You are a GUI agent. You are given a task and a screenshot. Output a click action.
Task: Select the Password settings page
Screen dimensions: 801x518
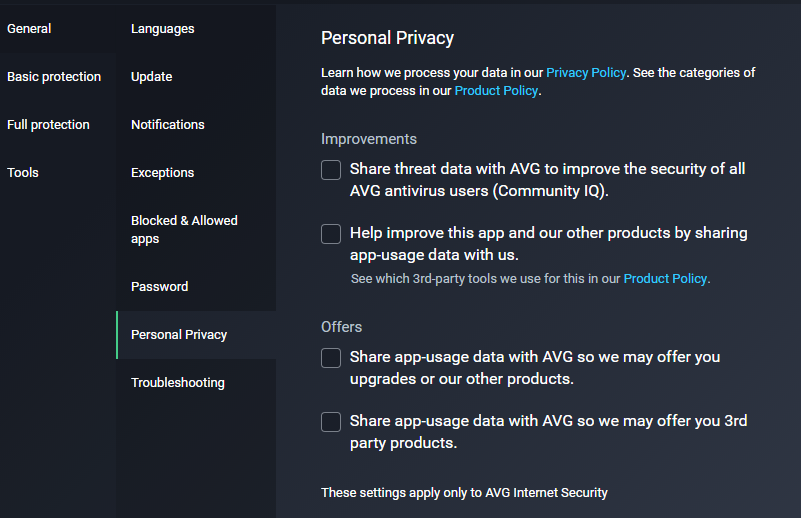tap(160, 287)
